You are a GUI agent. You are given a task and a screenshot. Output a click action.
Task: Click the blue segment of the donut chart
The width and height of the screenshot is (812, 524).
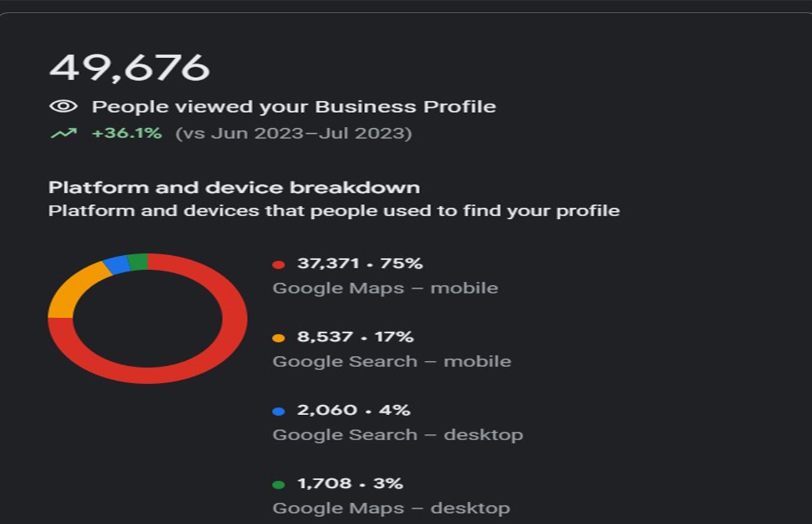coord(116,265)
